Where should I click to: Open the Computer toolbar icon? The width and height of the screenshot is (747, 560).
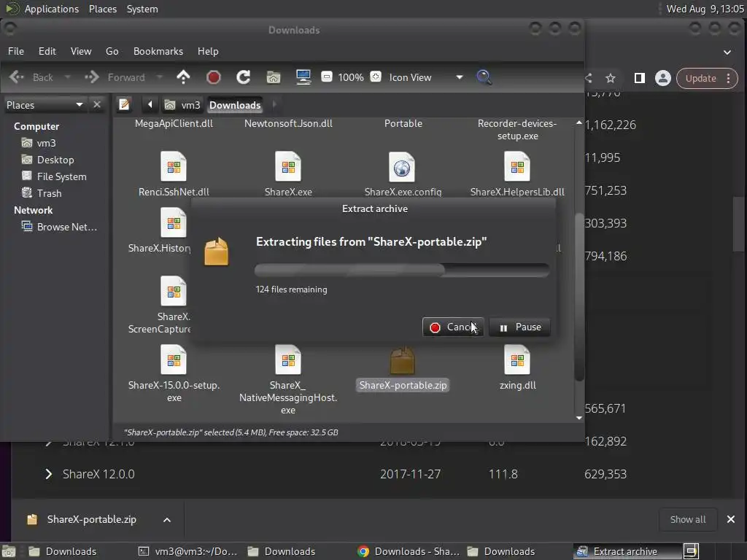pyautogui.click(x=303, y=77)
